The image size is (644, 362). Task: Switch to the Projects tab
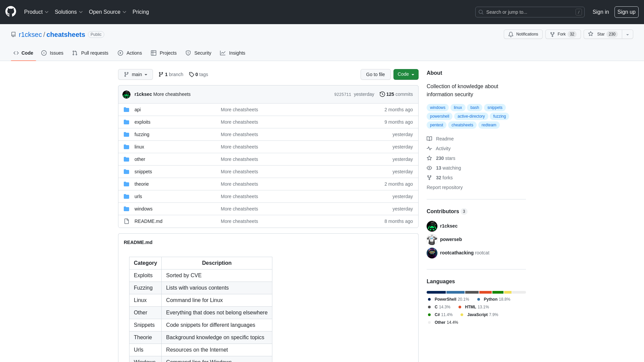click(164, 53)
